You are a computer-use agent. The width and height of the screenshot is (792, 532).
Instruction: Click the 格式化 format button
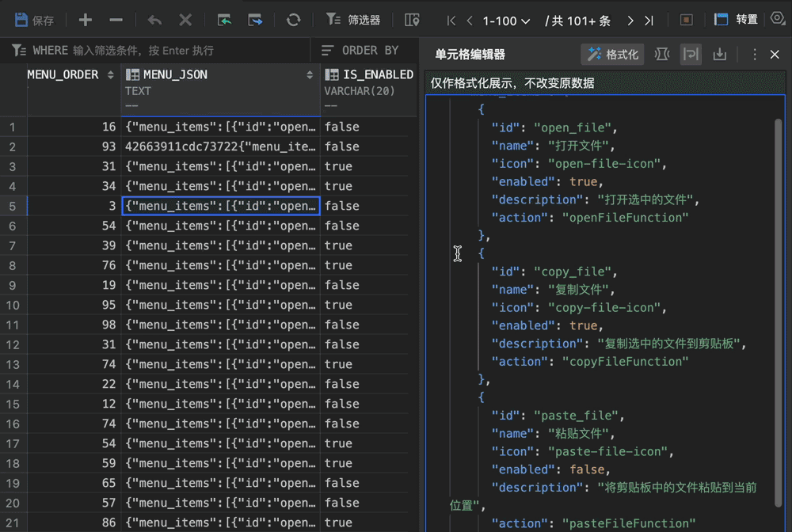[613, 55]
